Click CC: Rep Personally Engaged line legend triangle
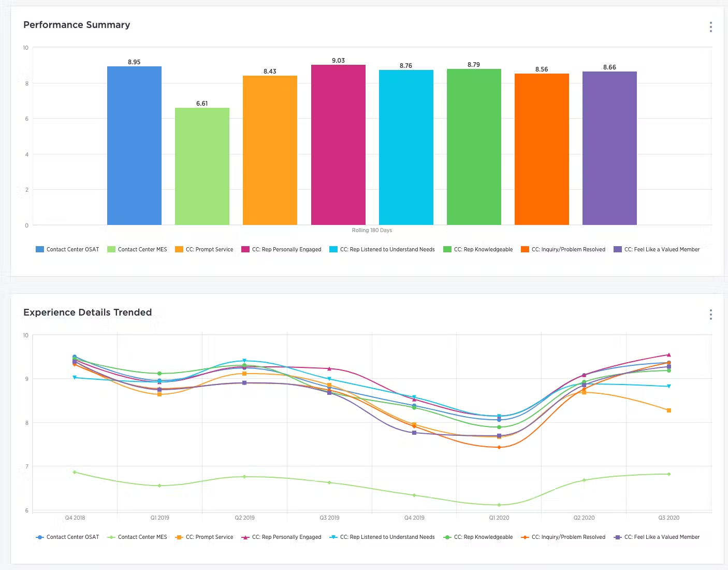728x570 pixels. pyautogui.click(x=245, y=537)
